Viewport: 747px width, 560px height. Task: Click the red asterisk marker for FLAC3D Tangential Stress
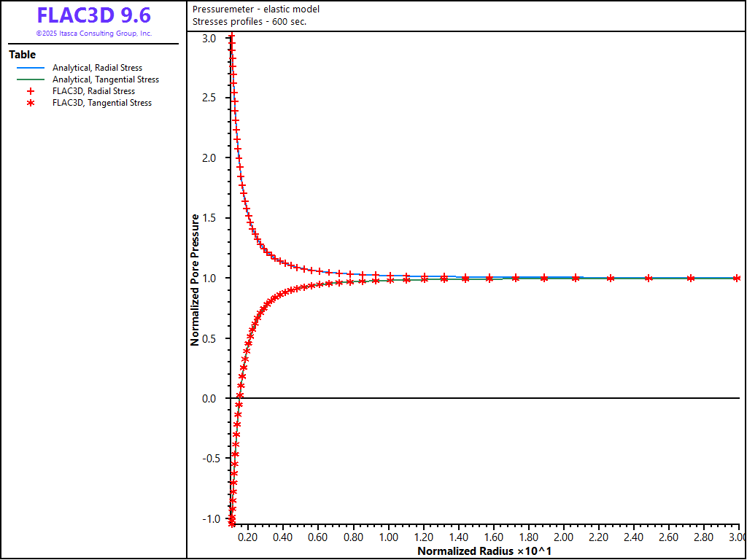(x=31, y=103)
